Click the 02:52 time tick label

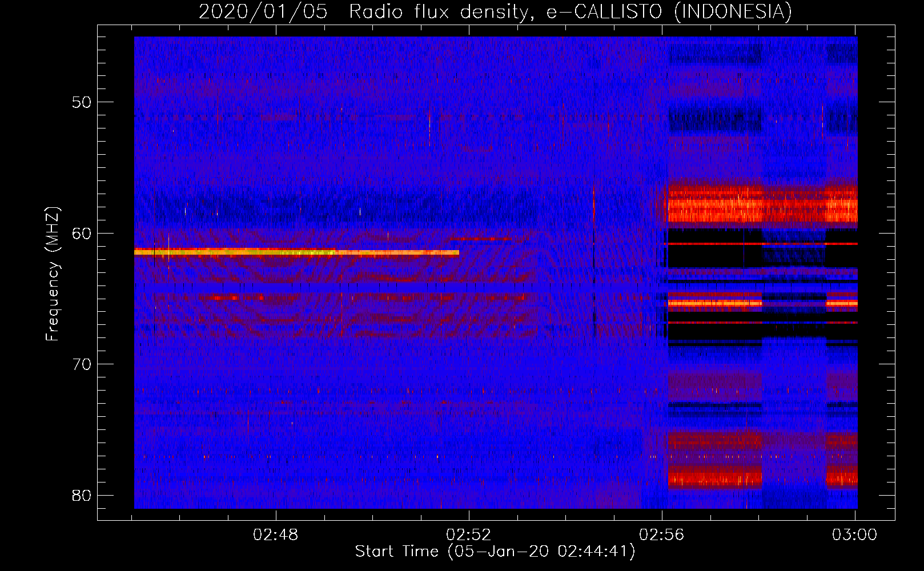point(469,535)
